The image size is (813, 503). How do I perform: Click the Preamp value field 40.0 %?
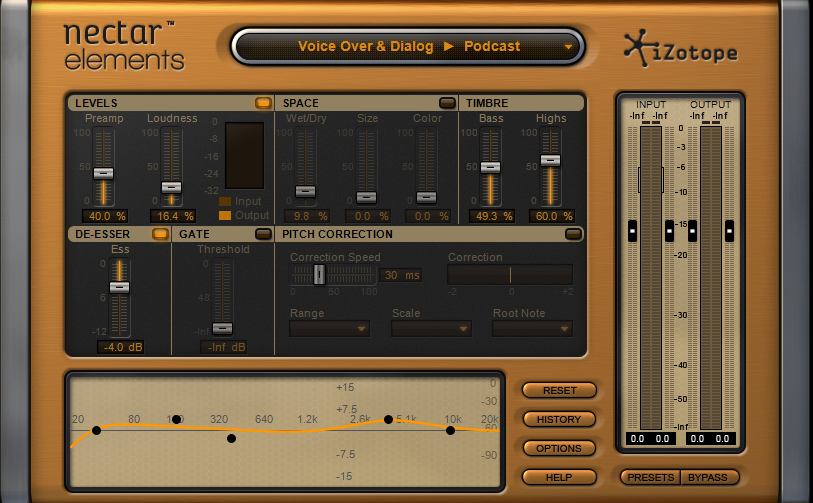pos(105,216)
